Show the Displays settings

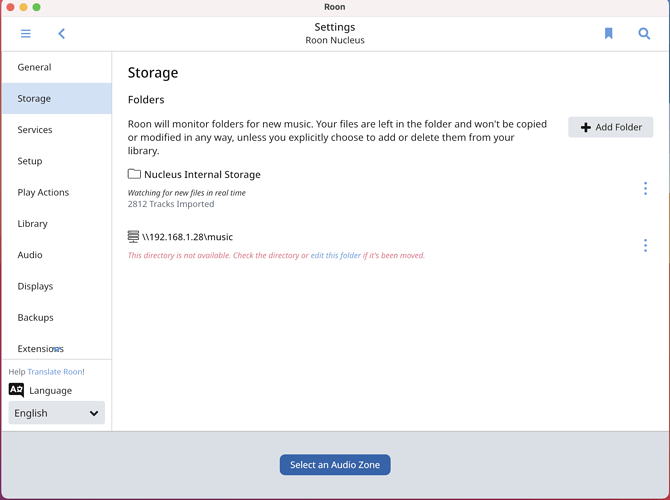pos(56,286)
